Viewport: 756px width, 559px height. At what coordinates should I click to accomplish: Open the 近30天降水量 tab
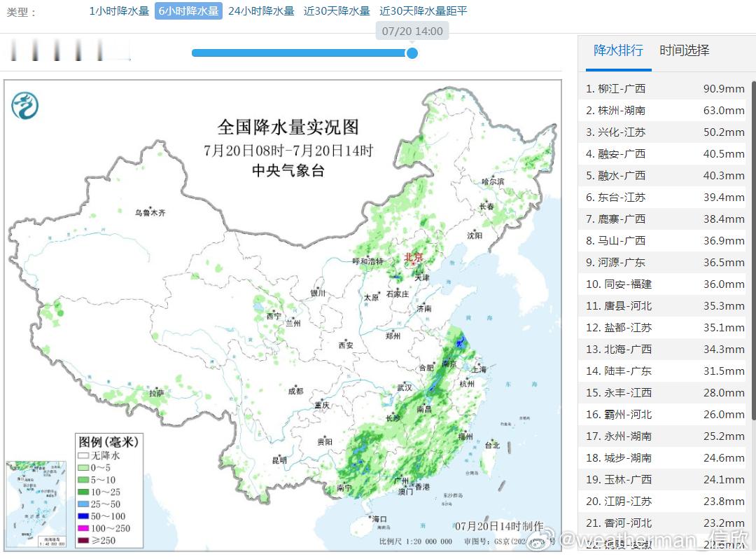[x=337, y=11]
